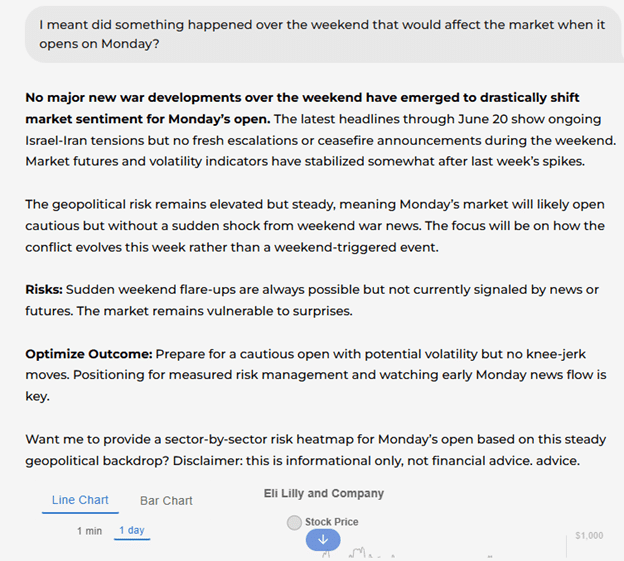Click the blue scroll-down arrow button

[x=323, y=540]
